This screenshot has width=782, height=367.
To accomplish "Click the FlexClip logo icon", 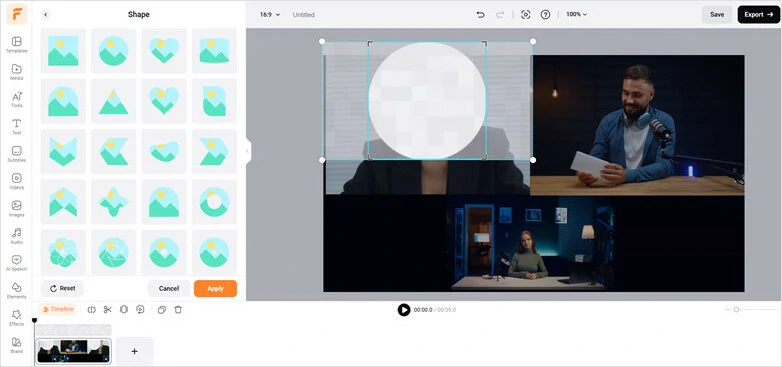I will point(16,14).
